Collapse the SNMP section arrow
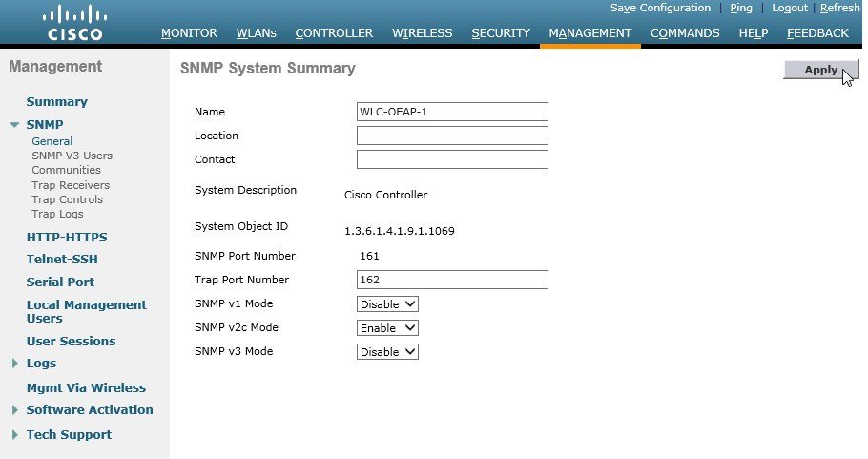 (15, 125)
